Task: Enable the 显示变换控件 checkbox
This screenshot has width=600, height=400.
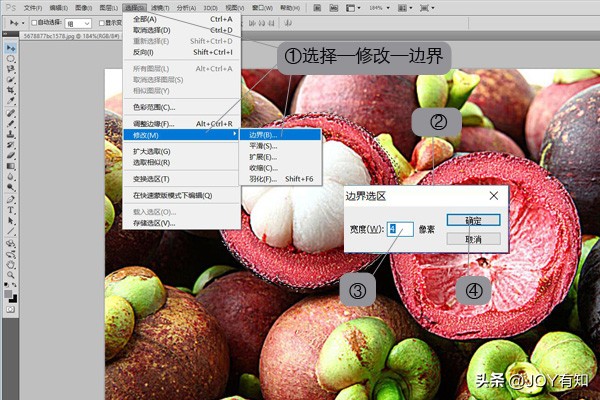Action: (x=101, y=23)
